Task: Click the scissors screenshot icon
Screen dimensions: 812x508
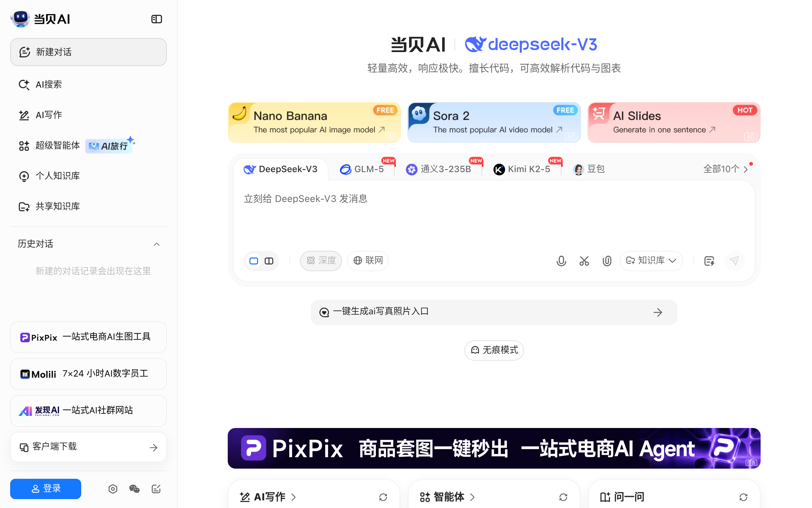Action: pos(584,261)
